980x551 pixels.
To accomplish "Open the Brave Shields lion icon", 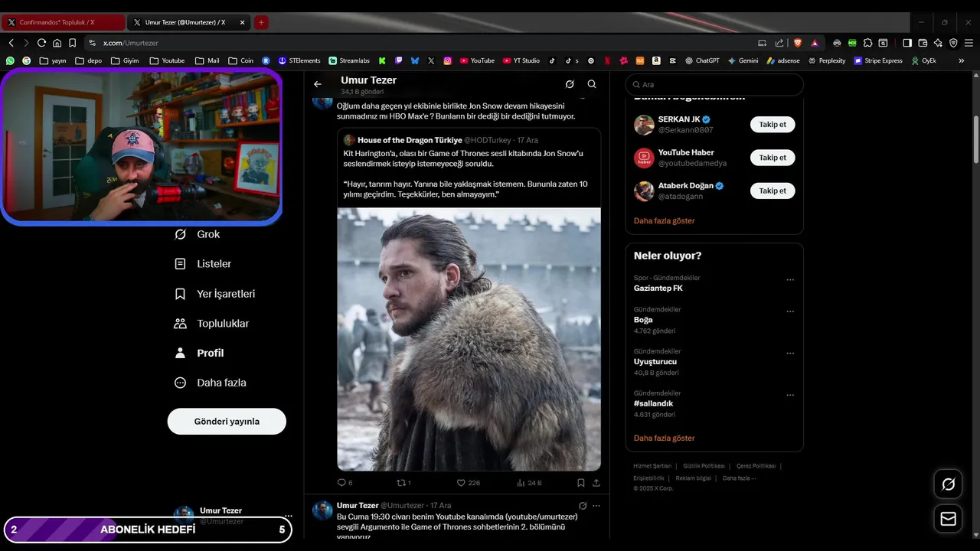I will 798,43.
